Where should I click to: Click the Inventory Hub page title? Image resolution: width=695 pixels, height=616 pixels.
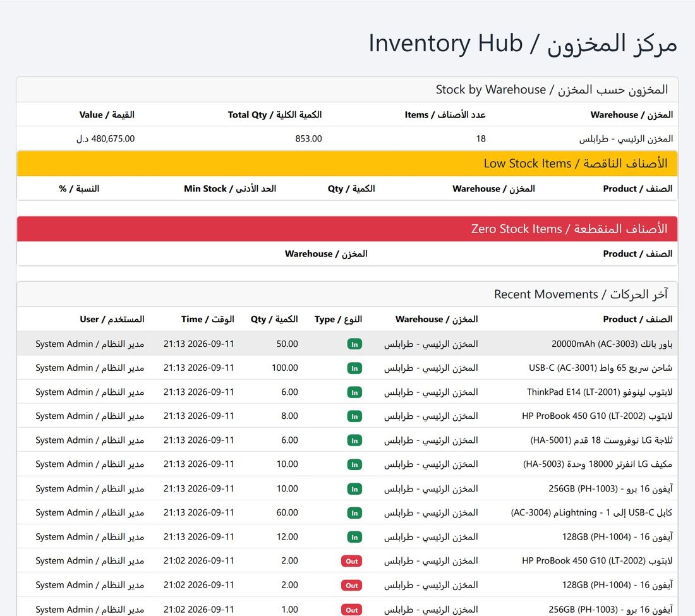(x=523, y=44)
